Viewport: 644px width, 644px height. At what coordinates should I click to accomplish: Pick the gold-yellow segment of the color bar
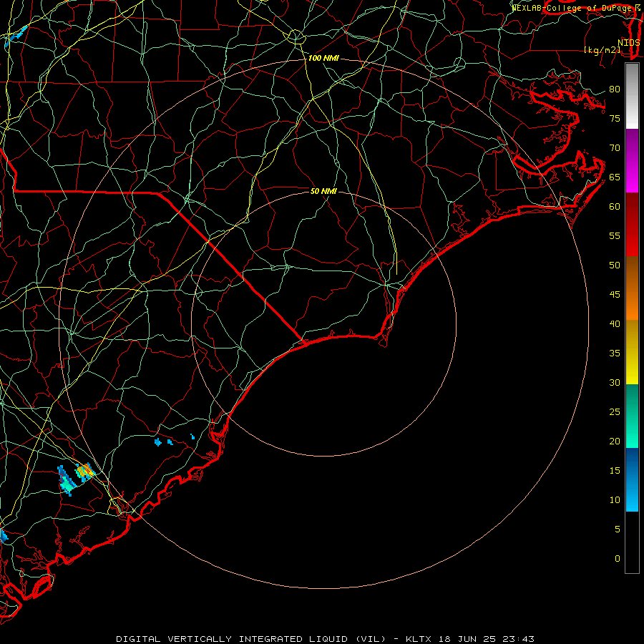[632, 352]
